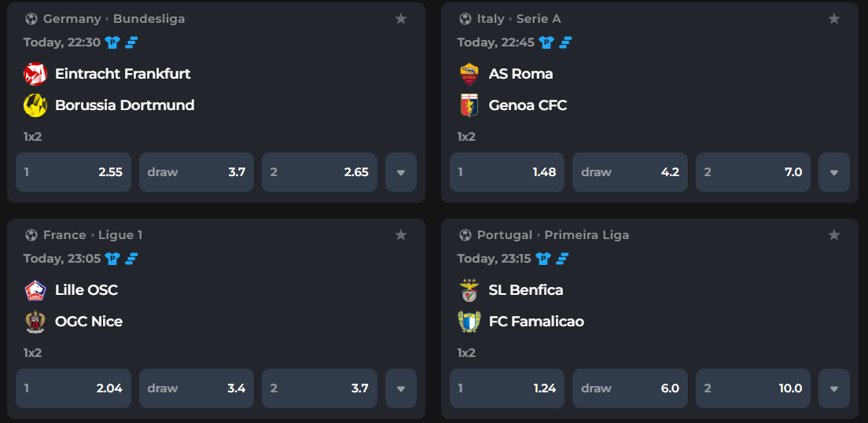Bet on Eintracht Frankfurt win at 2.55

point(73,172)
